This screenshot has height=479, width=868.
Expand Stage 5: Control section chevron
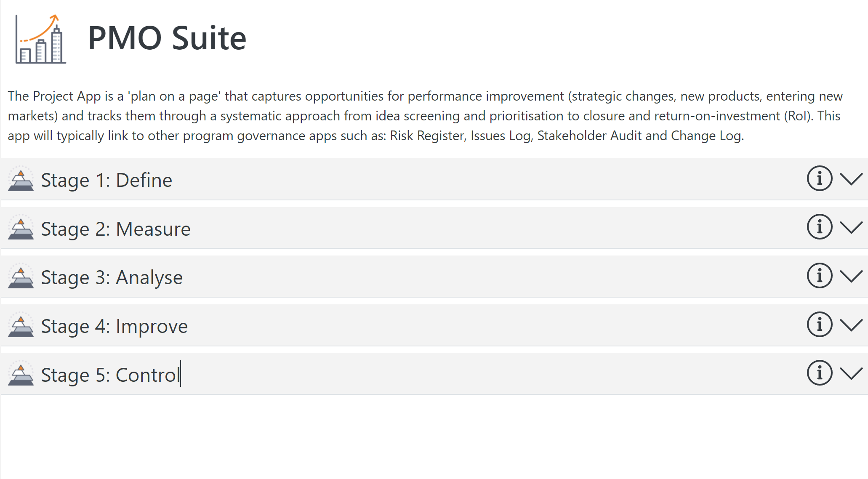point(851,373)
